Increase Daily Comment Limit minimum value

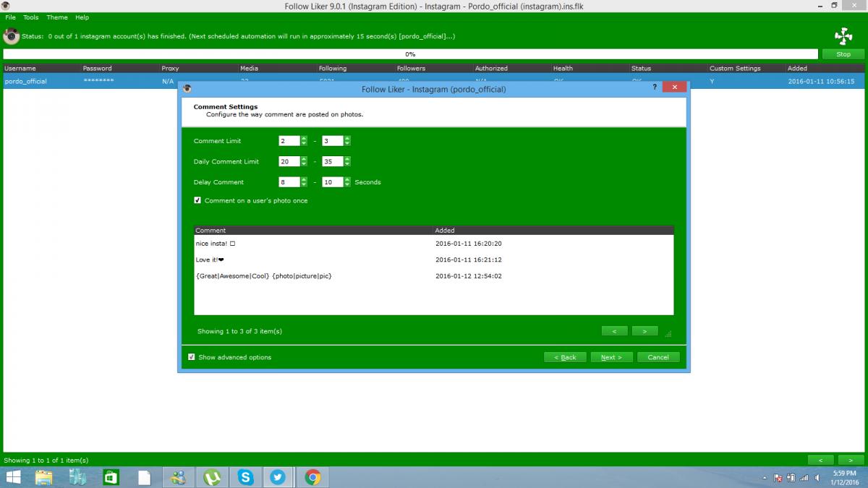[304, 159]
